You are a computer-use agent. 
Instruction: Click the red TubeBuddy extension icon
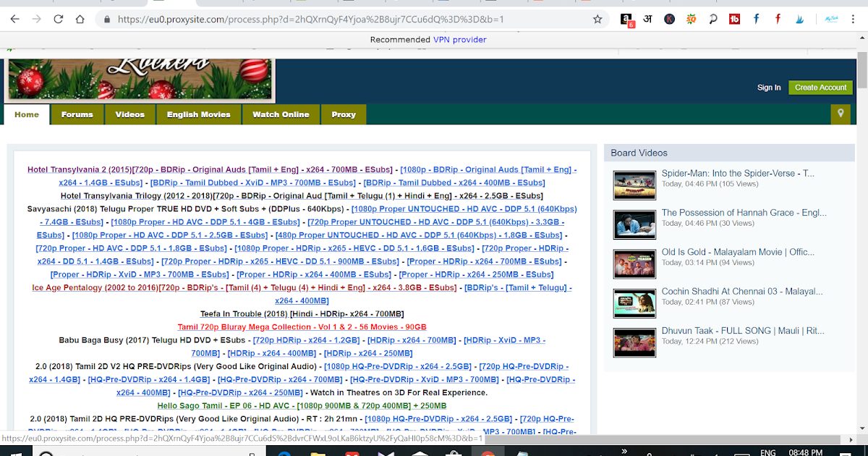(735, 20)
